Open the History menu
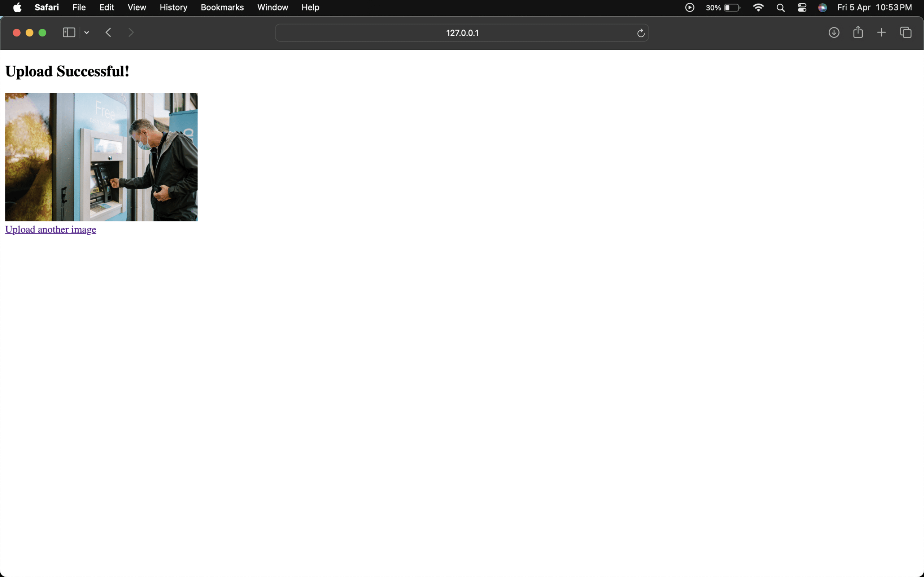 coord(173,7)
